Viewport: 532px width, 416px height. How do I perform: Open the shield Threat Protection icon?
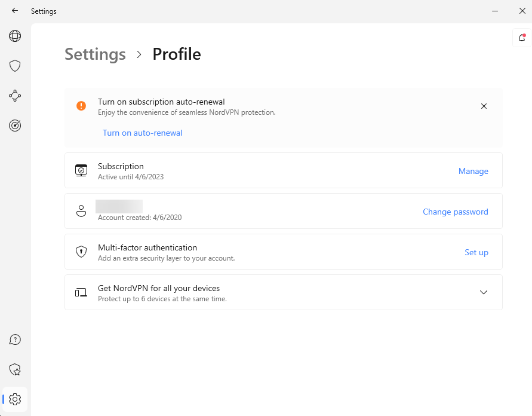15,66
